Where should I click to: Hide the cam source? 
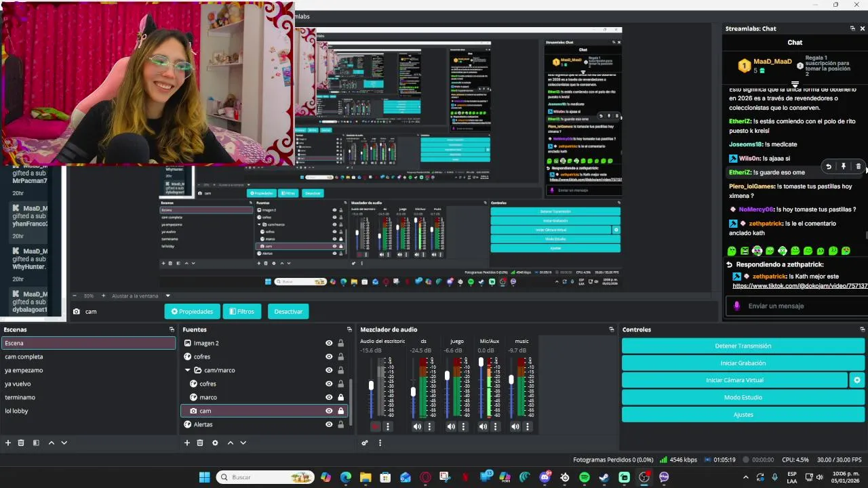coord(329,411)
